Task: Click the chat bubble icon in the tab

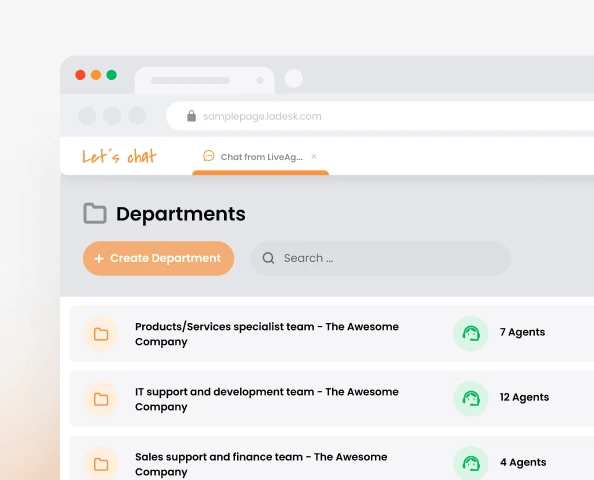Action: point(209,156)
